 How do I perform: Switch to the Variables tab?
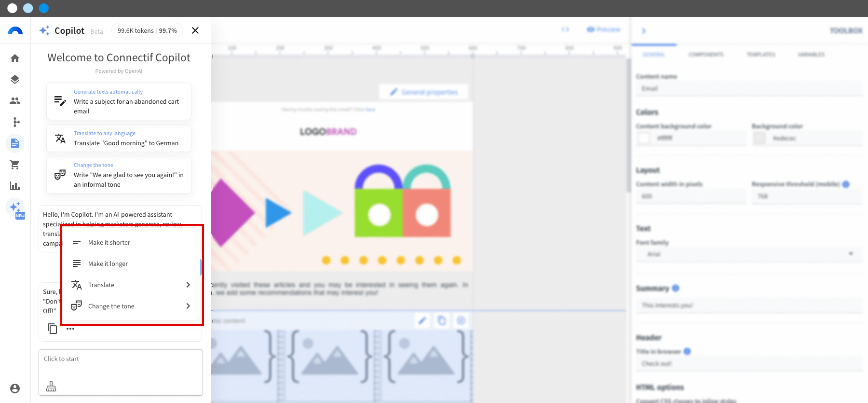click(x=811, y=55)
